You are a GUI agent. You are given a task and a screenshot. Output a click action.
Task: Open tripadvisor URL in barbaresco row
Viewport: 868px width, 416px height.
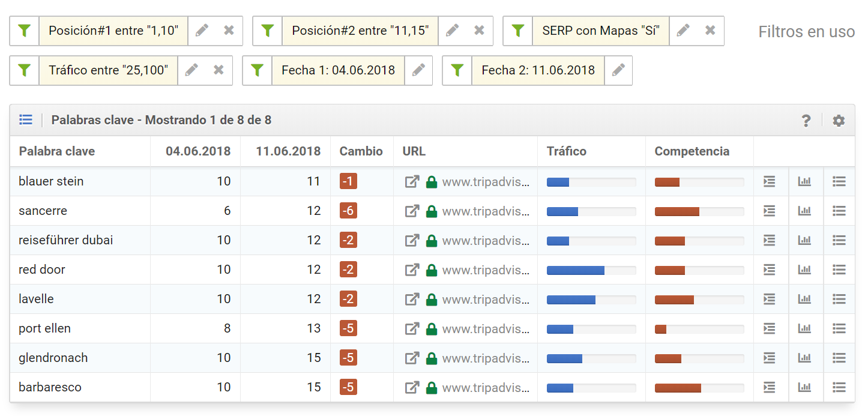(x=486, y=388)
